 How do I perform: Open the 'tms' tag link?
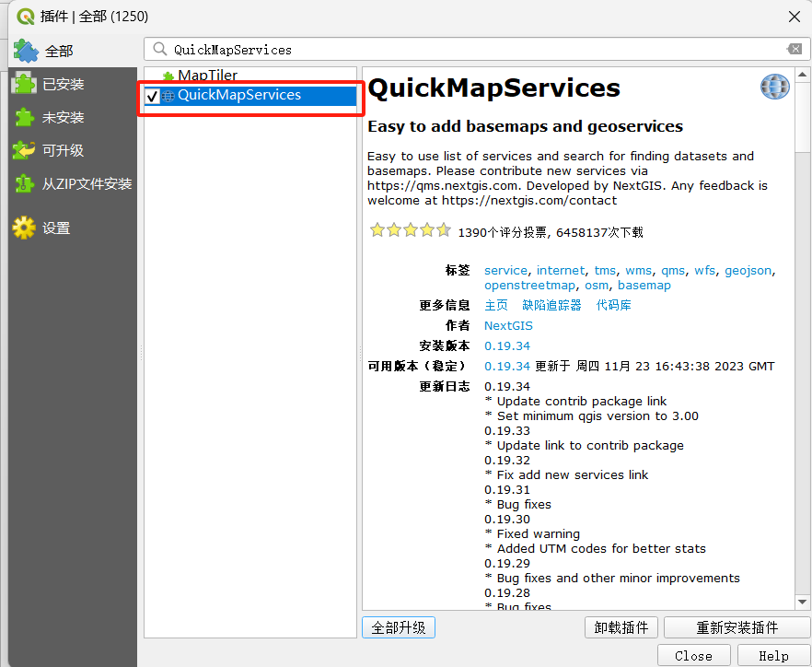tap(605, 271)
